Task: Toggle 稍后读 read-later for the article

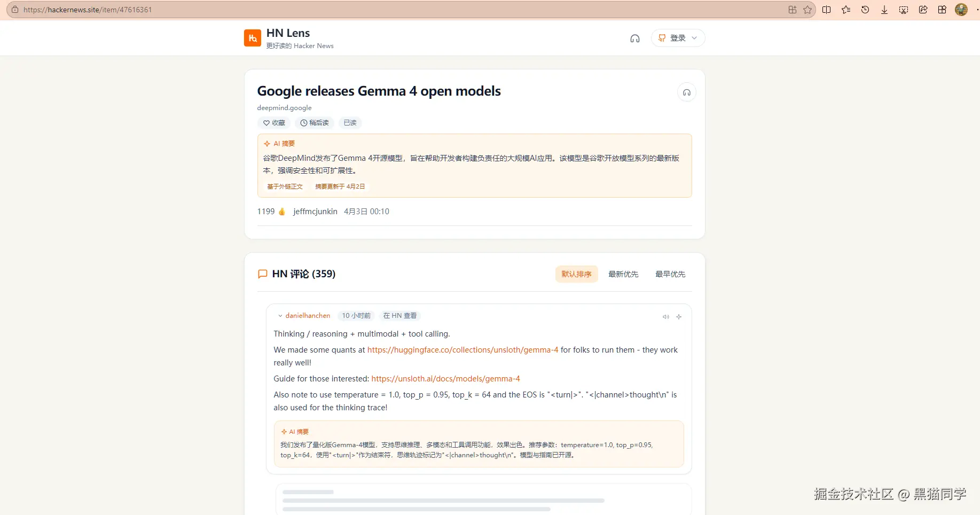Action: tap(315, 123)
